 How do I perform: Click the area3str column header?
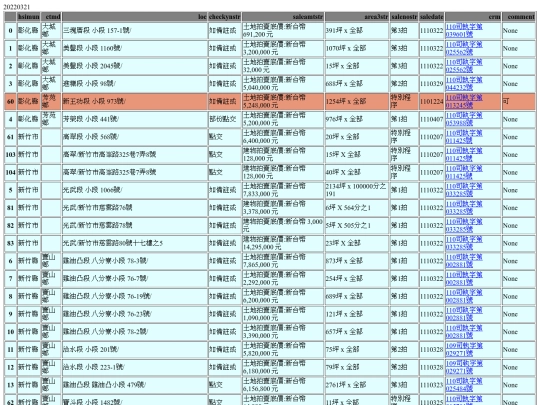pyautogui.click(x=357, y=17)
